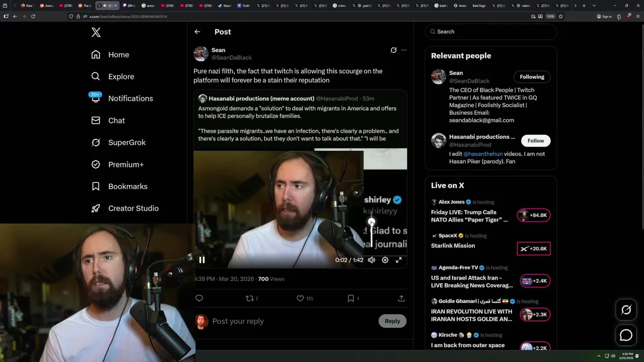Viewport: 644px width, 362px height.
Task: Mute the video with the speaker icon
Action: [371, 260]
